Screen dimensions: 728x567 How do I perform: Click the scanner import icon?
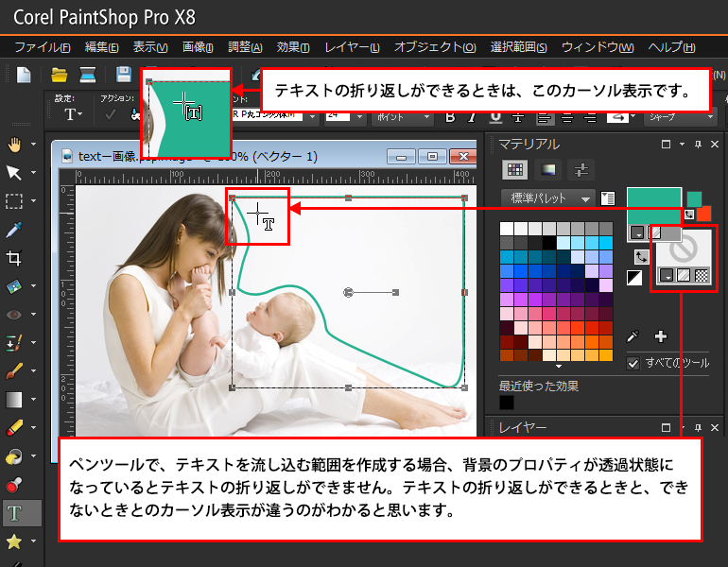click(x=87, y=75)
